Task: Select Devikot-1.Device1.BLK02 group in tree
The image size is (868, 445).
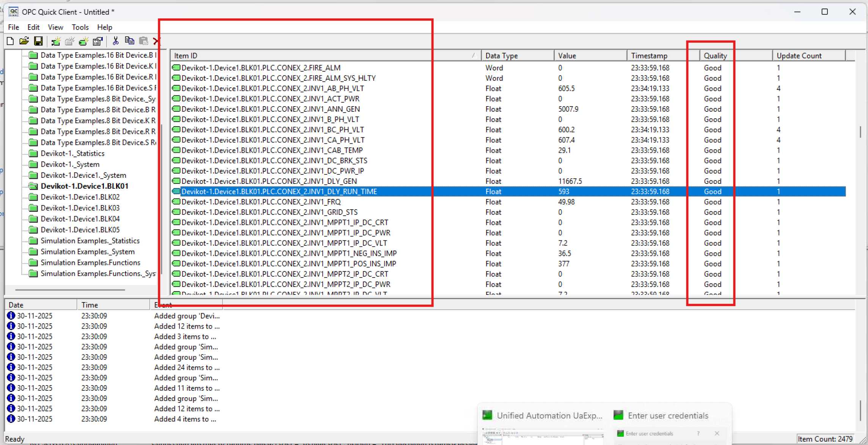Action: pyautogui.click(x=80, y=197)
